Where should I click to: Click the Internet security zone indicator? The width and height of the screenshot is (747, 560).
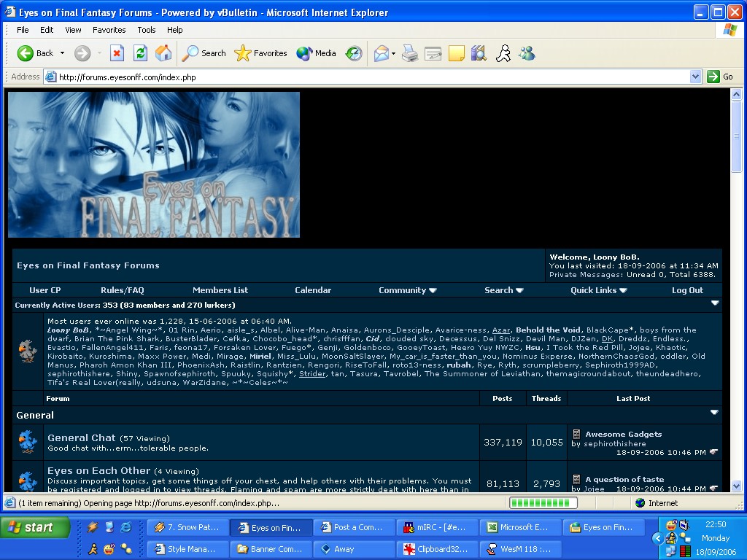point(657,503)
